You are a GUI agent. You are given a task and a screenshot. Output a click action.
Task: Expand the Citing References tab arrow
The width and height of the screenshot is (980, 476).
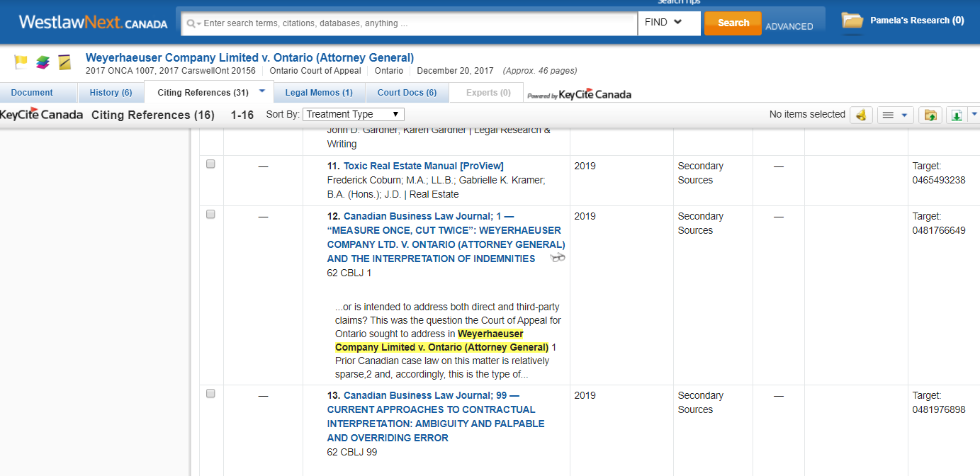coord(262,91)
